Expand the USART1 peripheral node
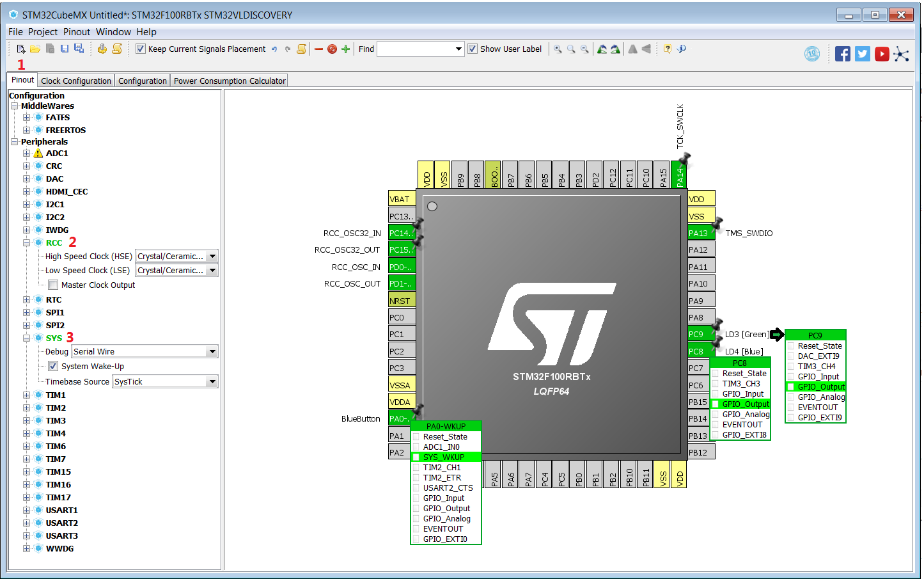 (26, 510)
